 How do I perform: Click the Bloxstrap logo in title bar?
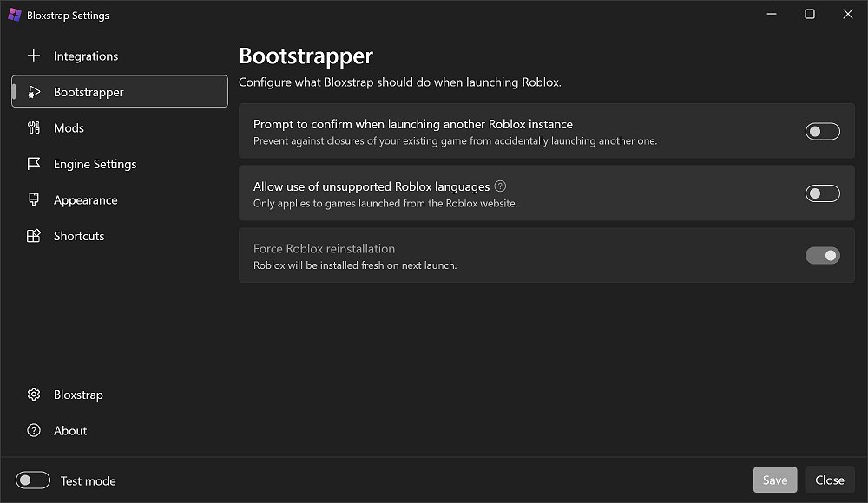(14, 15)
